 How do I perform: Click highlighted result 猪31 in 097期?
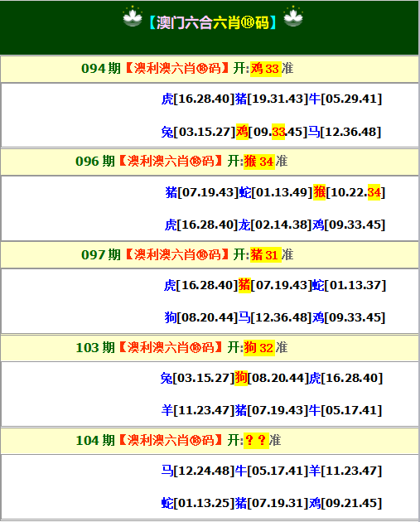pyautogui.click(x=266, y=255)
